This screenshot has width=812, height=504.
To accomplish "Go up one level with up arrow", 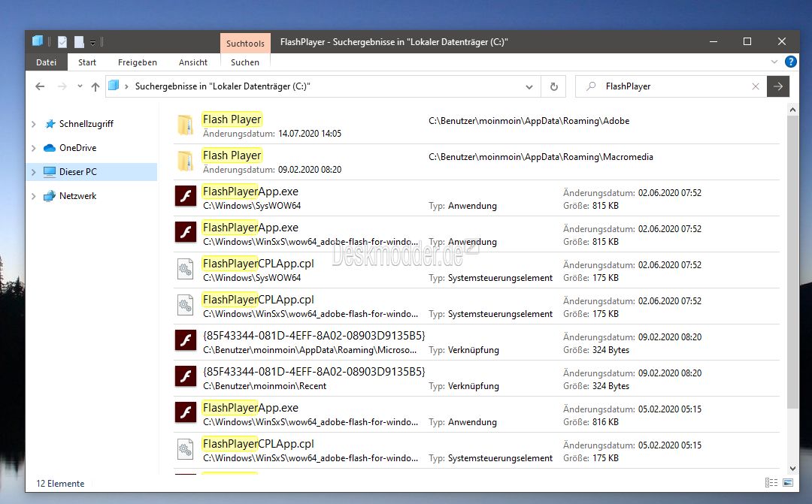I will pyautogui.click(x=95, y=86).
